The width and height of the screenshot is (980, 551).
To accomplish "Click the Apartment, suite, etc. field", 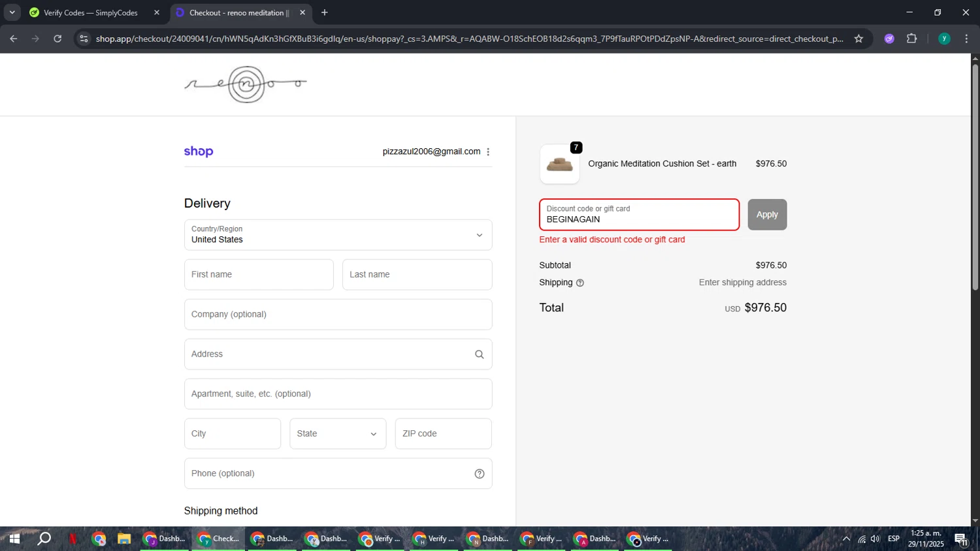I will click(338, 394).
